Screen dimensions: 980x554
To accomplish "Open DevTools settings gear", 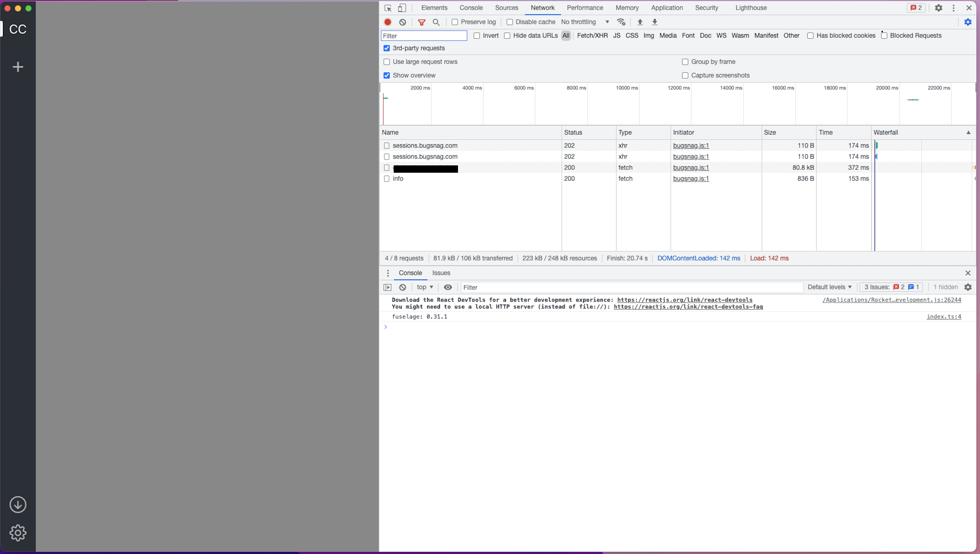I will (x=939, y=8).
